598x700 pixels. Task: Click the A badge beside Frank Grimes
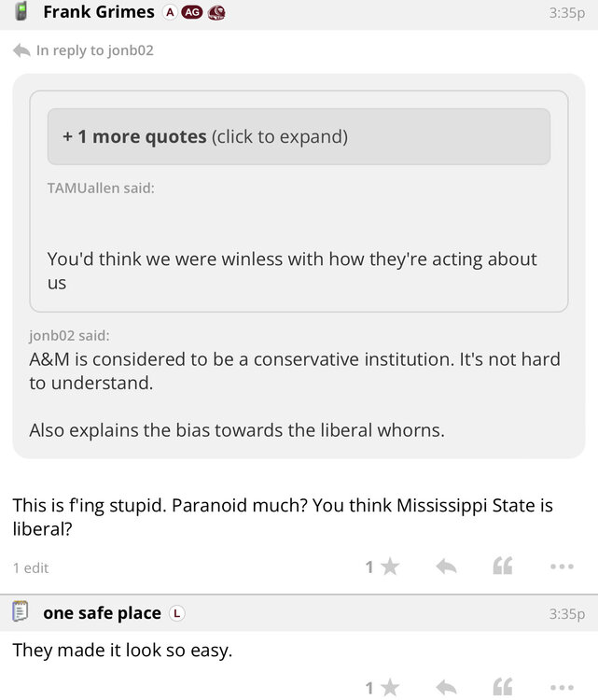[169, 12]
